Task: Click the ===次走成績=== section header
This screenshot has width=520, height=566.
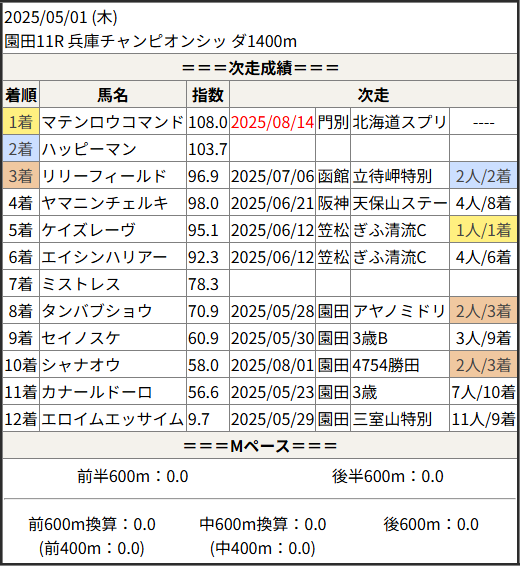Action: pos(260,68)
